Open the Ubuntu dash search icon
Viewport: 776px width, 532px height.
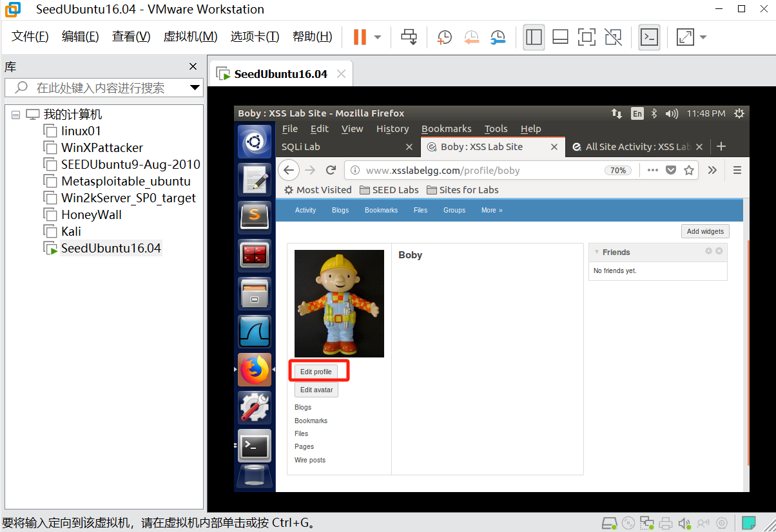click(x=255, y=142)
